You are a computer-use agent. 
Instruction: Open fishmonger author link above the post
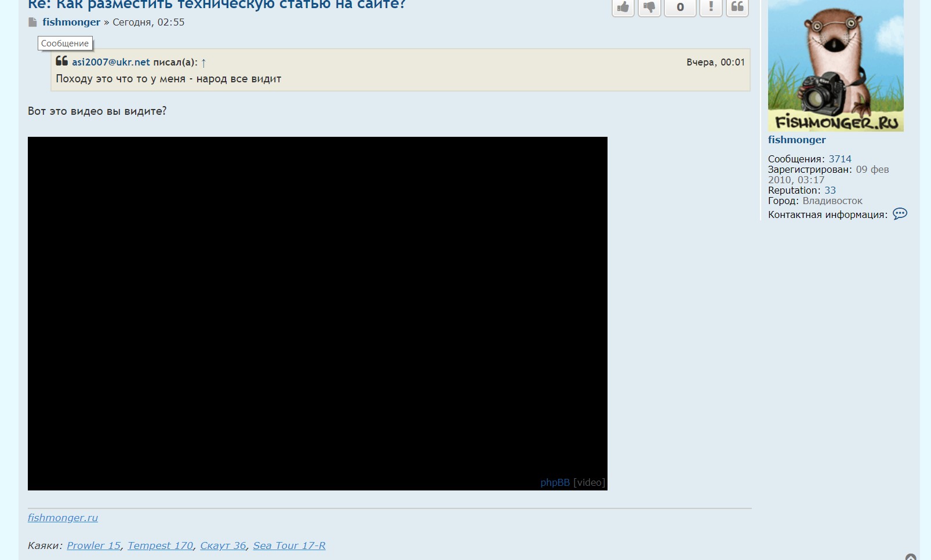[71, 22]
